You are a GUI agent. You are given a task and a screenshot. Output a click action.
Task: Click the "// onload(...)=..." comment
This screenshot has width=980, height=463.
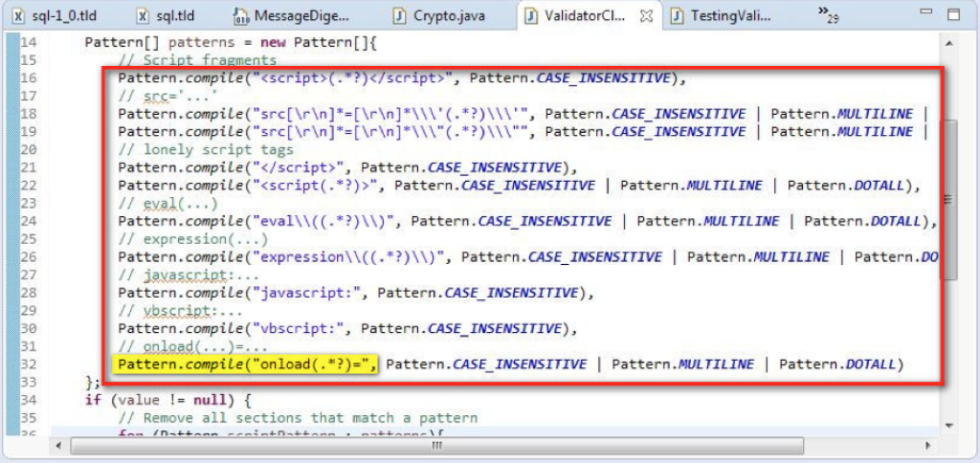193,346
